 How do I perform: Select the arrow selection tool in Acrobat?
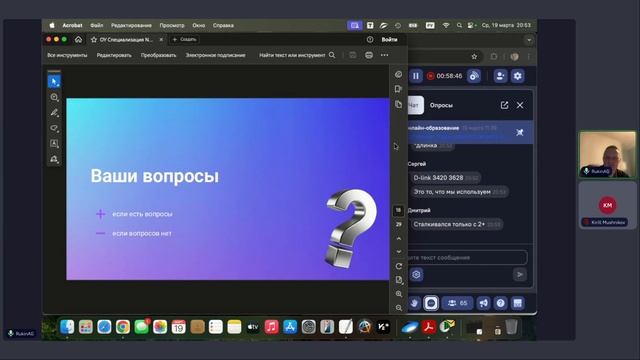(x=54, y=82)
